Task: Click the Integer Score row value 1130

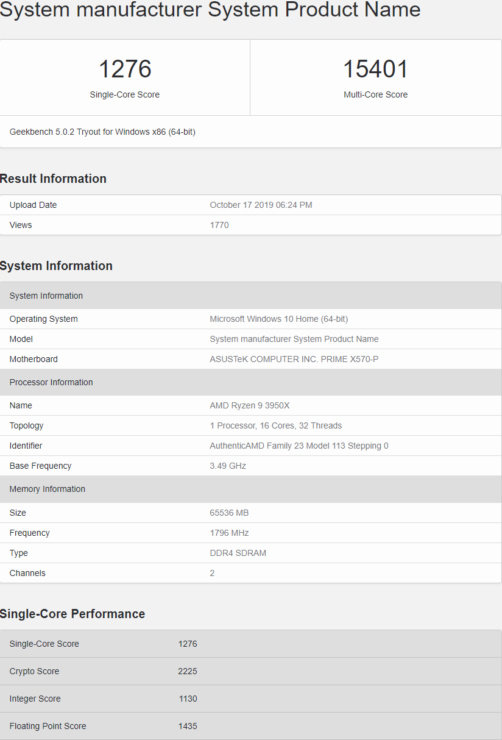Action: [x=188, y=698]
